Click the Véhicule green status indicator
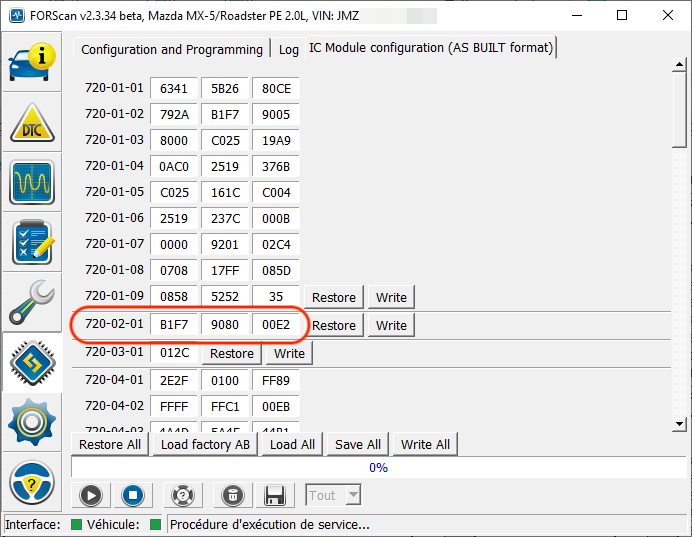The image size is (692, 537). pyautogui.click(x=155, y=524)
